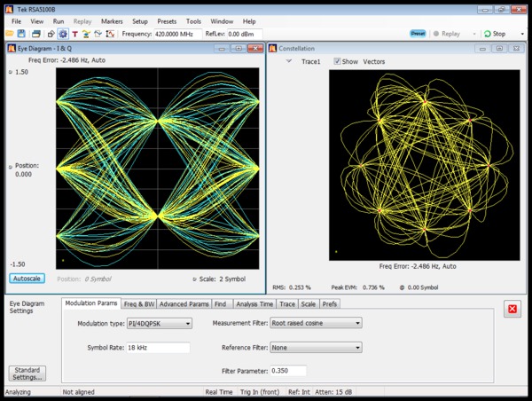The image size is (532, 401).
Task: Click the Stop acquisition button
Action: [494, 34]
